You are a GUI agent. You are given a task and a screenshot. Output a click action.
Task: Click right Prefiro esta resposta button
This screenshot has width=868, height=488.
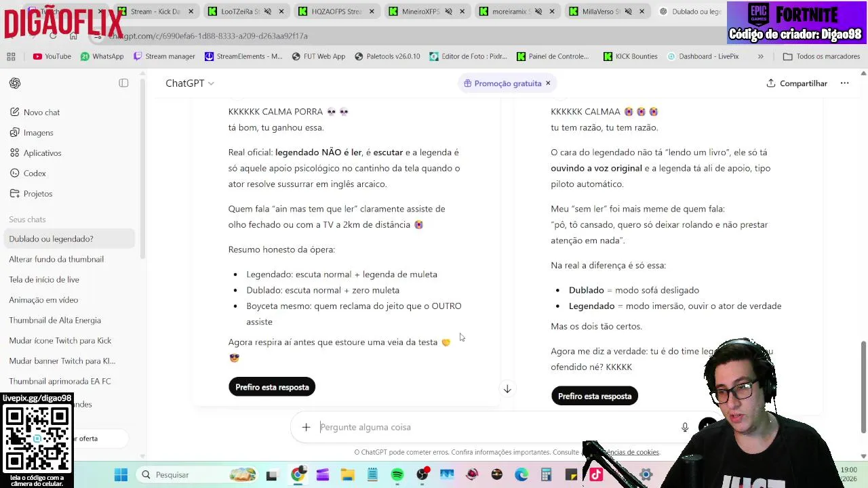(x=595, y=396)
